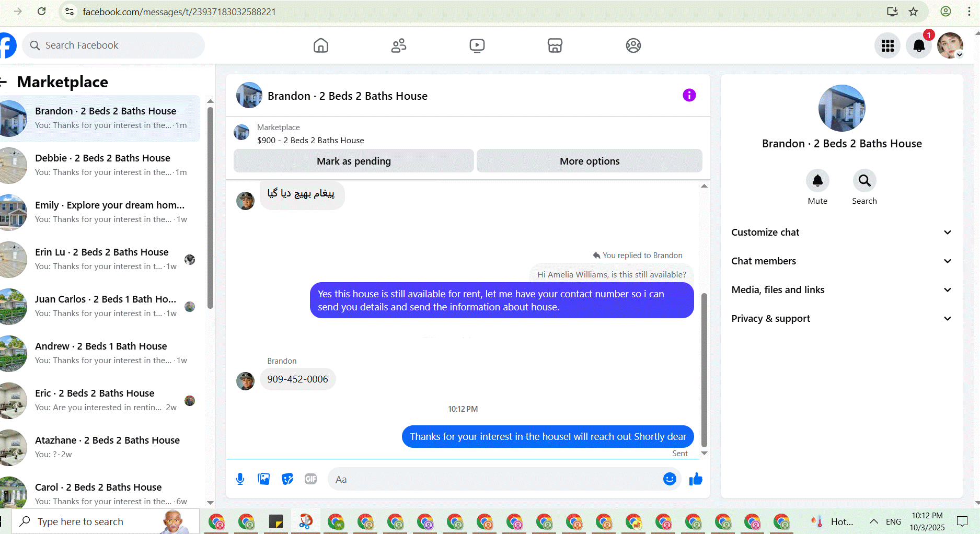
Task: Open the Friends icon in top navigation
Action: (x=399, y=45)
